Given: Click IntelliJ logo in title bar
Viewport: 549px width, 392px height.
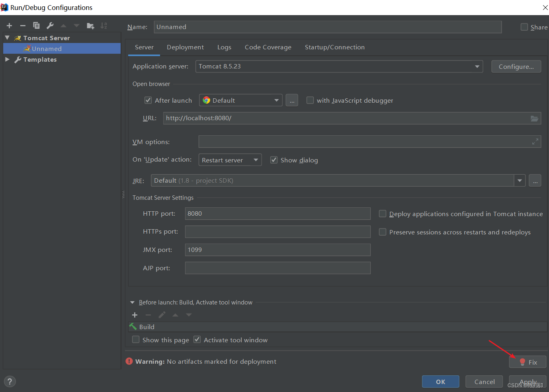Looking at the screenshot, I should [4, 8].
